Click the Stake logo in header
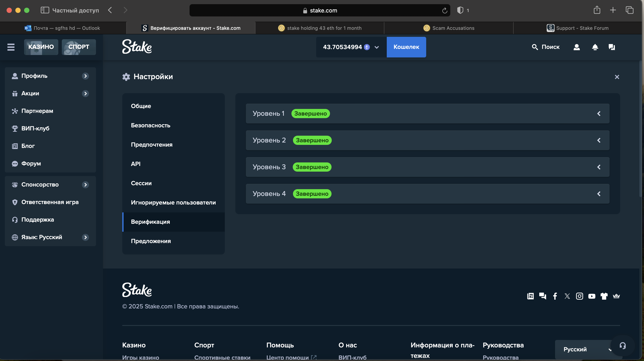Image resolution: width=644 pixels, height=361 pixels. (x=137, y=47)
